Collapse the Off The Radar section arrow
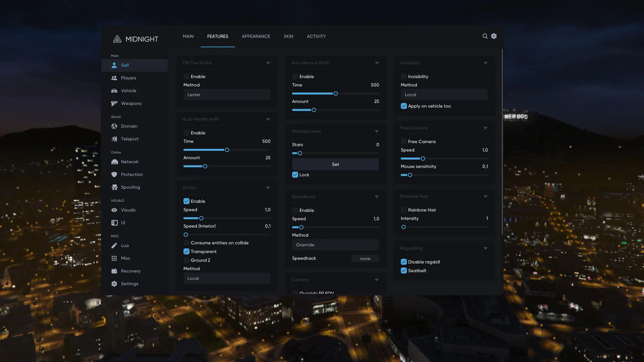The height and width of the screenshot is (362, 644). (x=268, y=63)
